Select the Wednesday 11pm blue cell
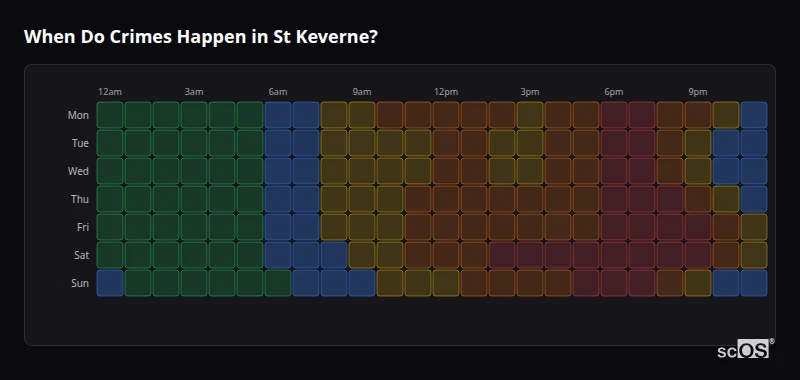 click(754, 171)
